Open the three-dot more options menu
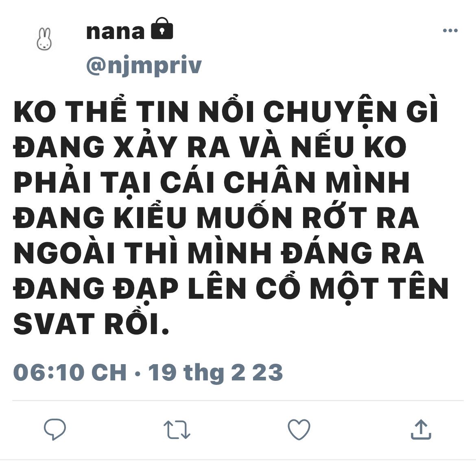Viewport: 476px width, 467px height. (x=450, y=30)
